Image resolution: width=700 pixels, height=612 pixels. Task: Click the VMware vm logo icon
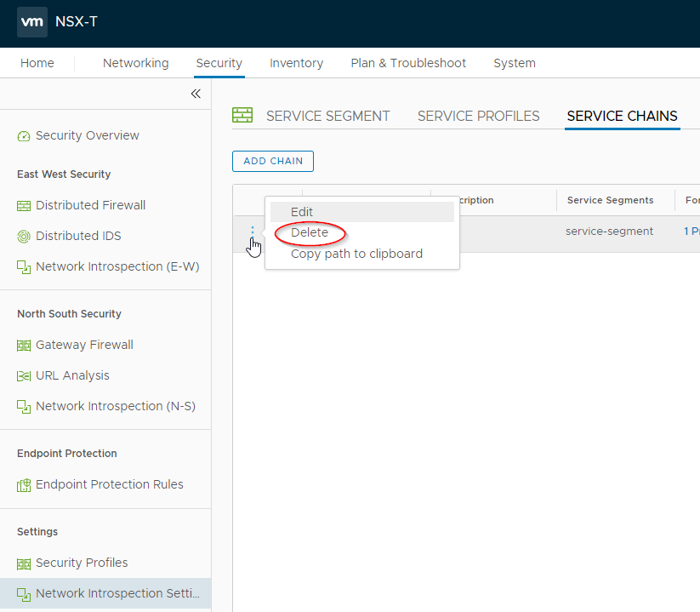32,22
